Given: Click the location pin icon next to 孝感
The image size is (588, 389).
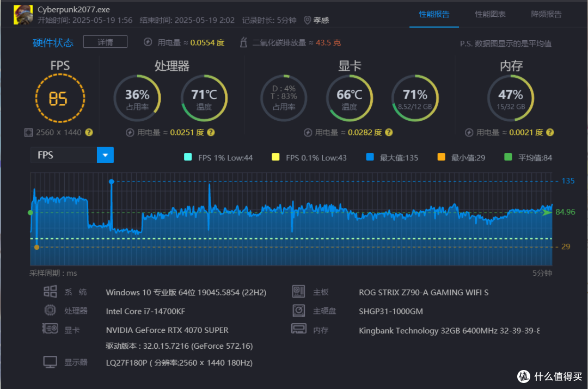Looking at the screenshot, I should pyautogui.click(x=307, y=20).
